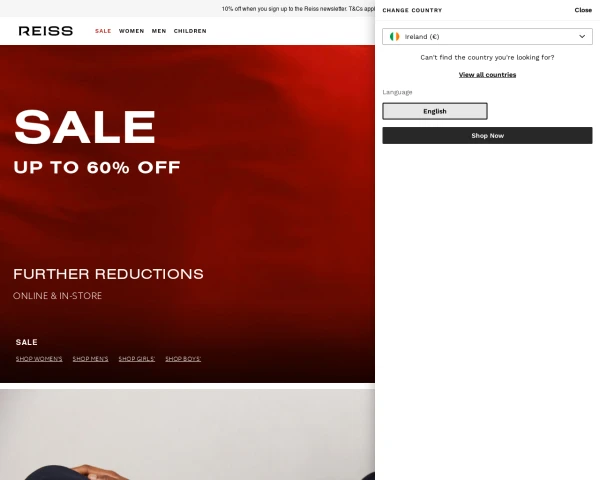Click the REISS logo
Viewport: 600px width, 480px height.
point(46,31)
